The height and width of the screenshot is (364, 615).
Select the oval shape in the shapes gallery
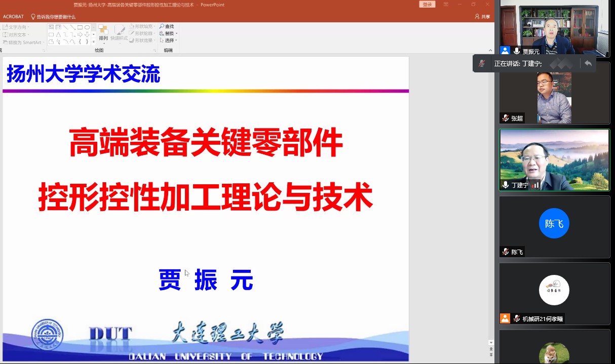87,27
